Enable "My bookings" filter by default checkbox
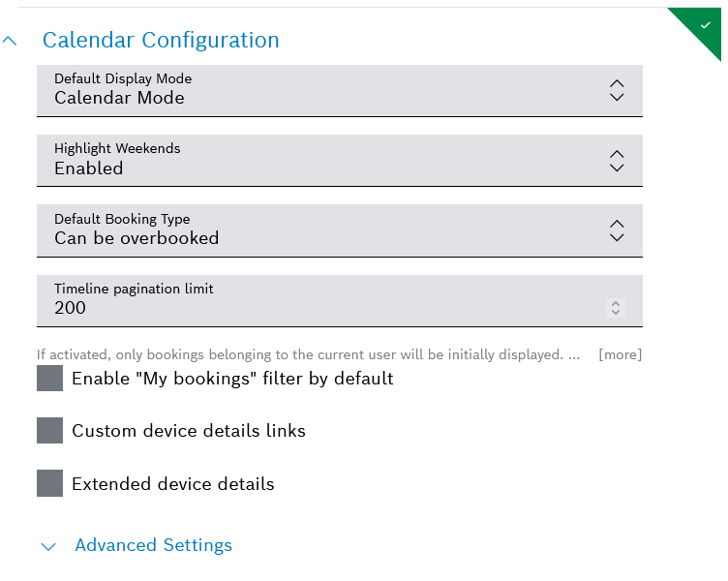This screenshot has width=728, height=581. [x=49, y=379]
